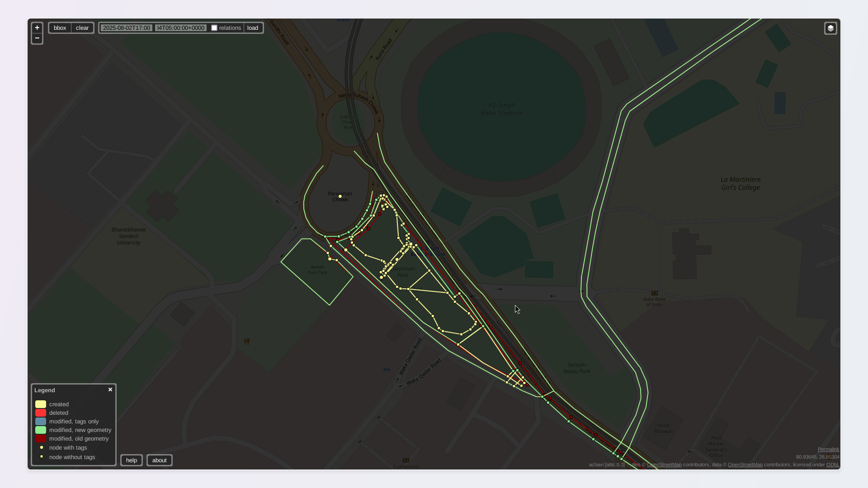The width and height of the screenshot is (868, 488).
Task: Focus the end date field ending 05:00:00+0000
Action: tap(180, 28)
